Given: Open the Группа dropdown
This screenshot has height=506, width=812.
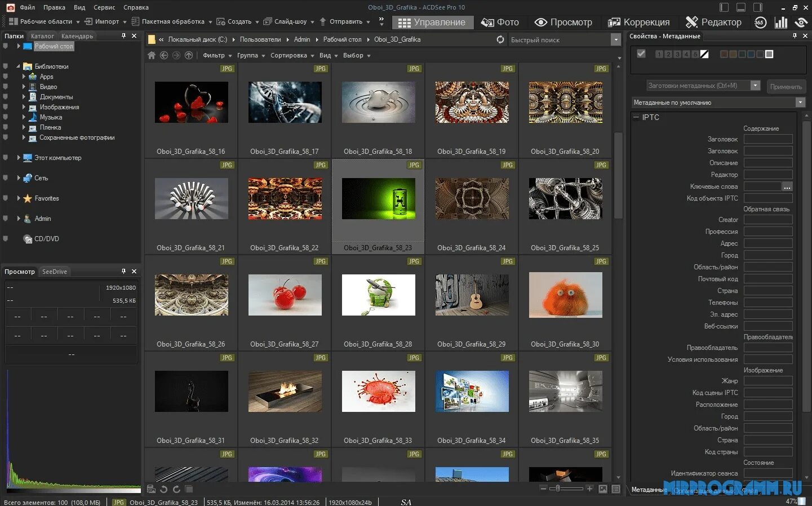Looking at the screenshot, I should (251, 55).
